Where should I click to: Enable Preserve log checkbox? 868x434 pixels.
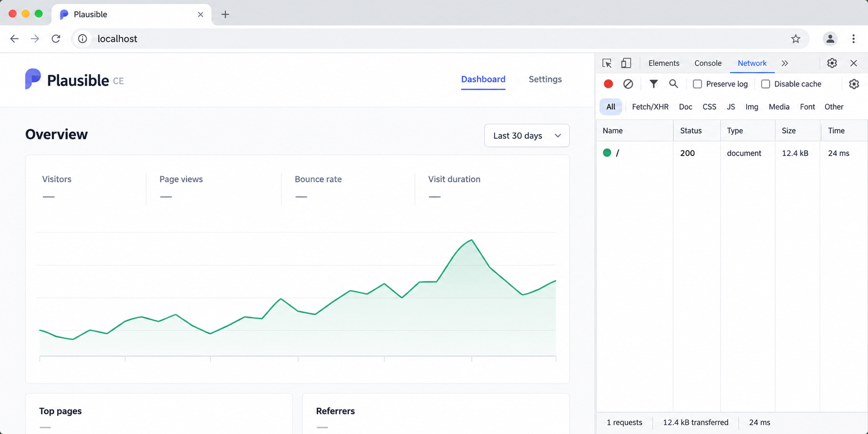(697, 84)
